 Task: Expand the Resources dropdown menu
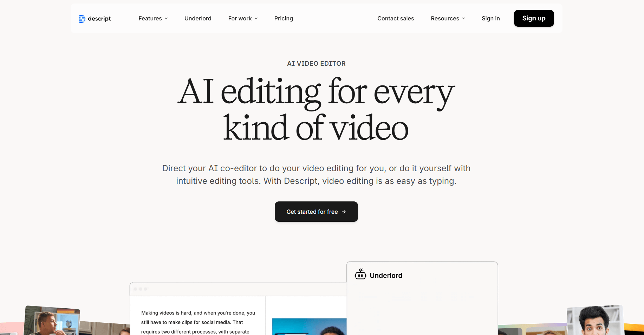448,18
